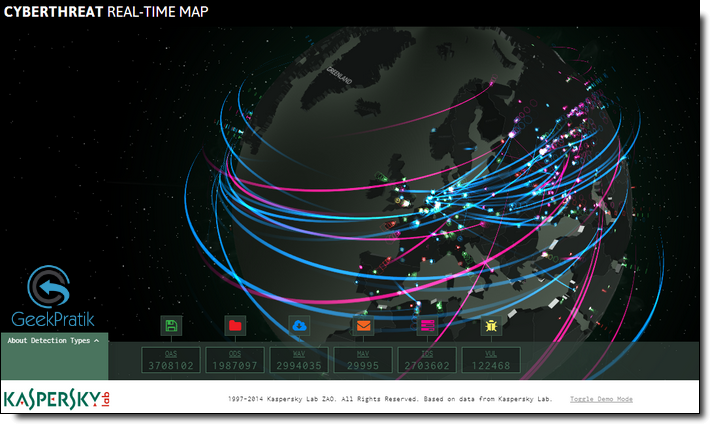Click the Toggle Demo Mode link
The image size is (710, 424).
(601, 399)
